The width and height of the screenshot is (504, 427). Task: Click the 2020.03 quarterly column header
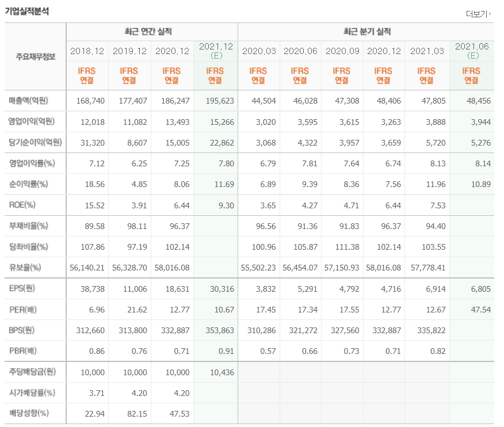[x=259, y=51]
